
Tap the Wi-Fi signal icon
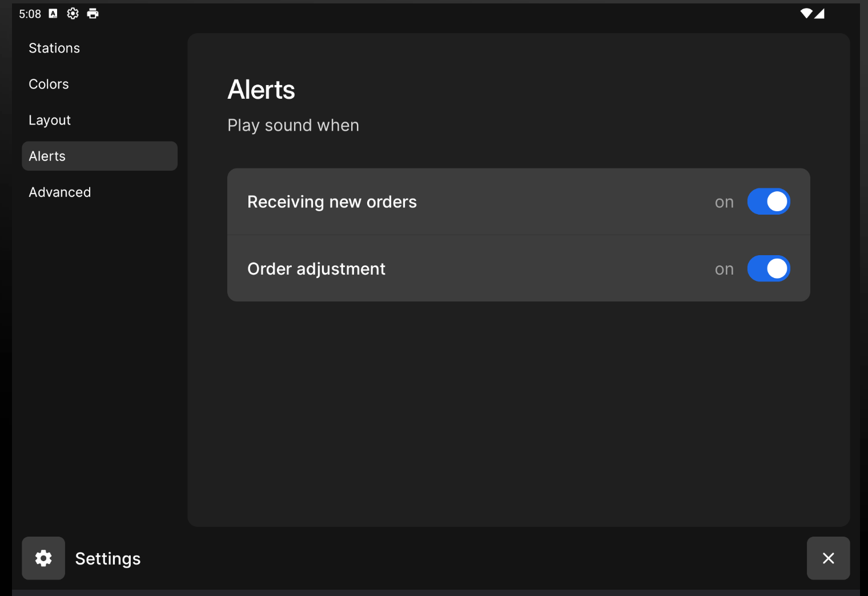tap(806, 14)
